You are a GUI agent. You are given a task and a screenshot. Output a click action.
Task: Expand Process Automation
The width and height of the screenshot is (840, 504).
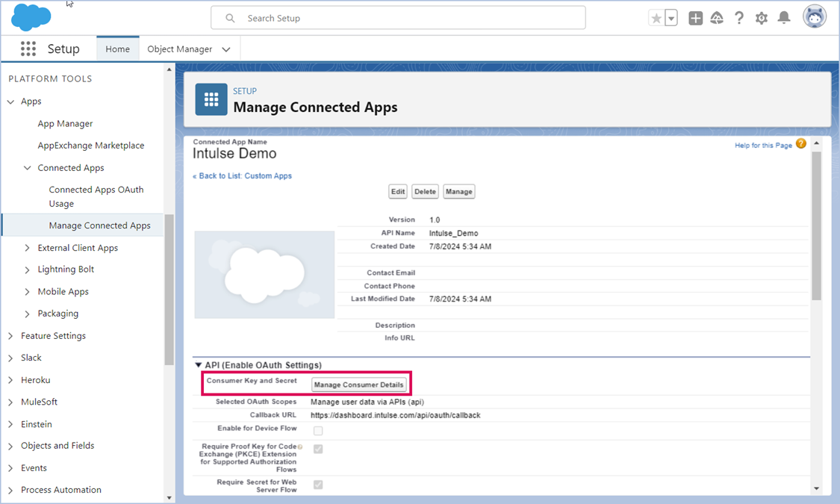(x=10, y=490)
